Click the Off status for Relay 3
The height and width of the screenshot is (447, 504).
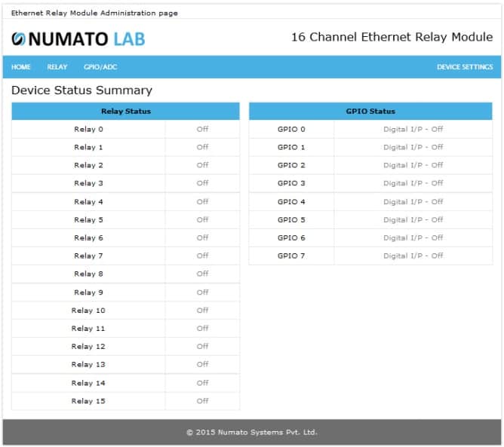(202, 183)
